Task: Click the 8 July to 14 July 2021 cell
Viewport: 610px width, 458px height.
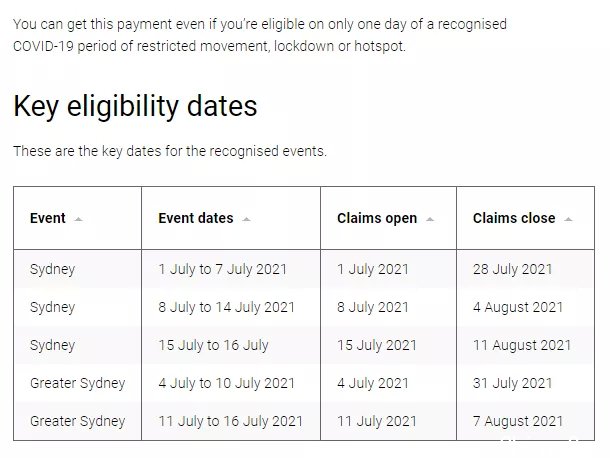Action: click(231, 307)
